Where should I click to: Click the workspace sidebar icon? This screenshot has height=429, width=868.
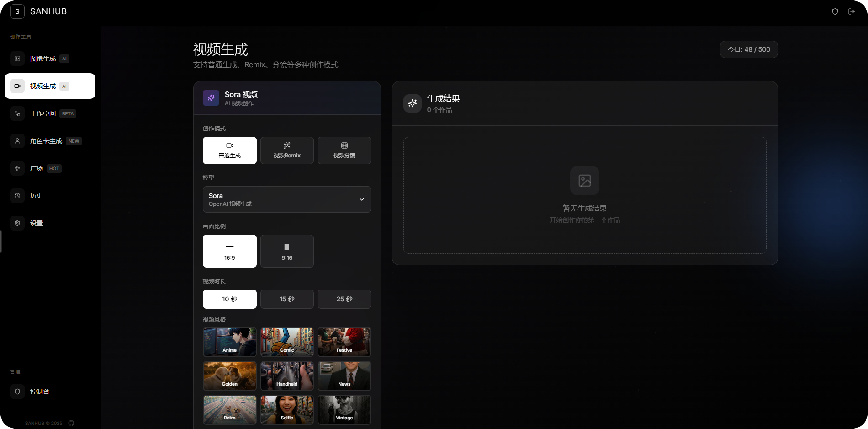tap(17, 113)
